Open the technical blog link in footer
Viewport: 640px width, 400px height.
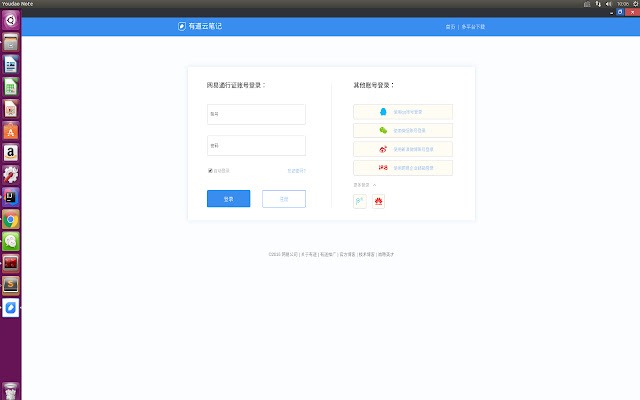pyautogui.click(x=367, y=254)
